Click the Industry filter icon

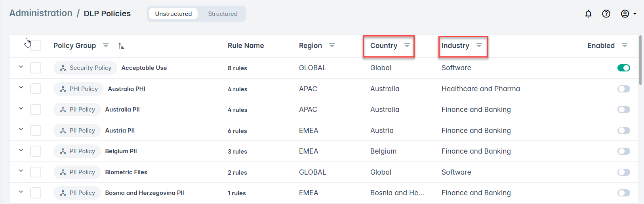click(x=479, y=46)
